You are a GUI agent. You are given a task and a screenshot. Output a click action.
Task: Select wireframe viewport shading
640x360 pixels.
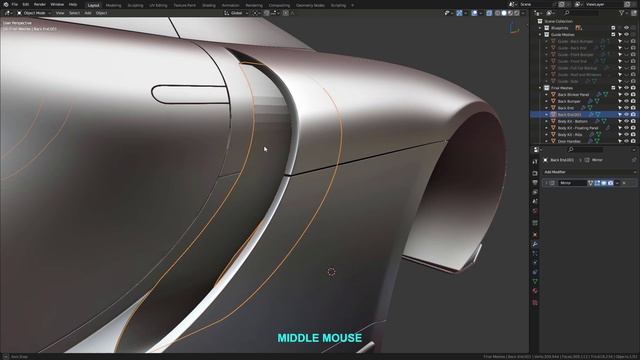497,13
